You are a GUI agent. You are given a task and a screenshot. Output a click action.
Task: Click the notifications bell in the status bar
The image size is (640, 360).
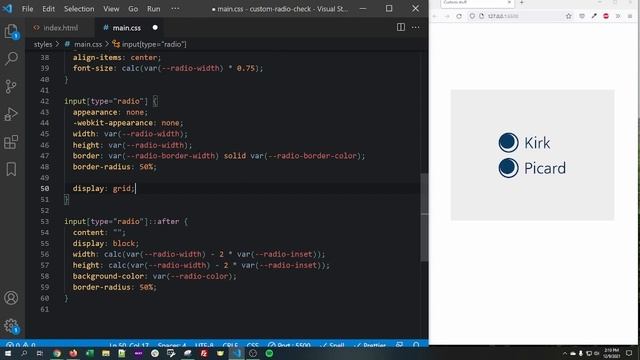416,345
